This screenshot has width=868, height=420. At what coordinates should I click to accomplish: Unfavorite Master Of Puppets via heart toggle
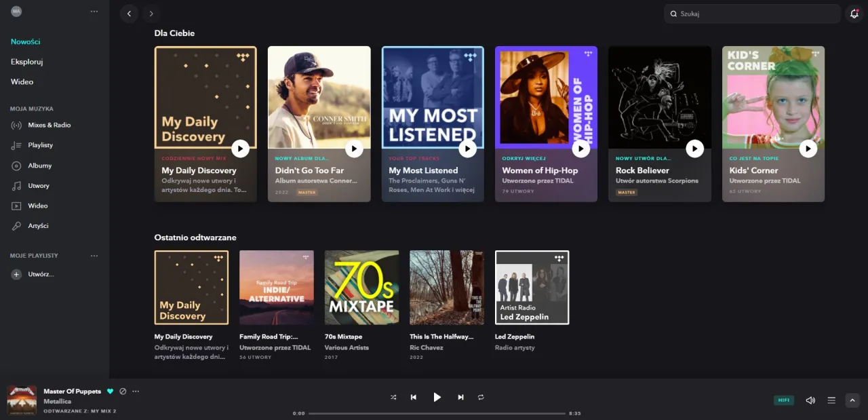(x=110, y=391)
